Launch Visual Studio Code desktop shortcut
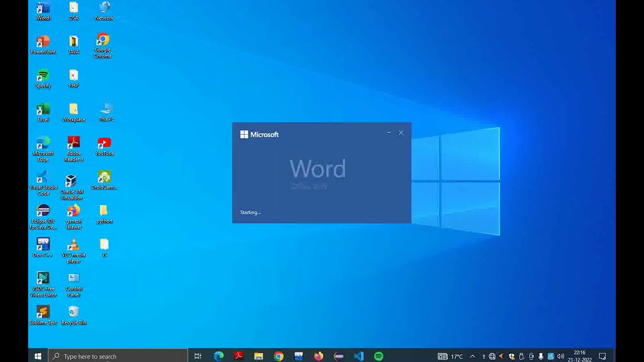 pos(43,183)
